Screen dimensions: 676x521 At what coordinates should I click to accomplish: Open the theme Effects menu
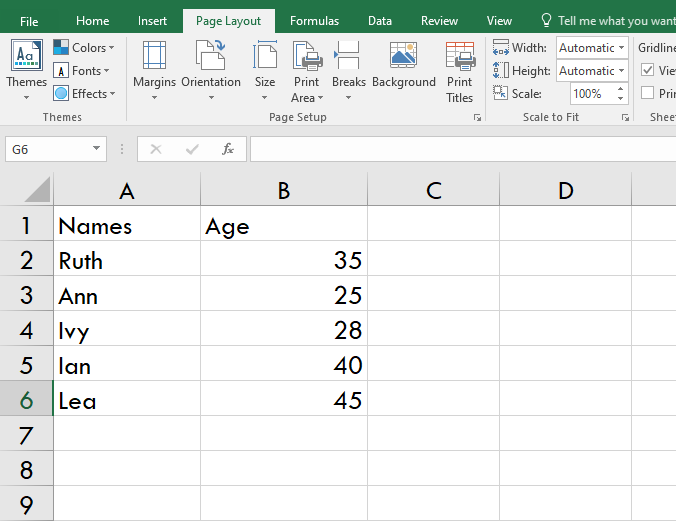[x=84, y=93]
